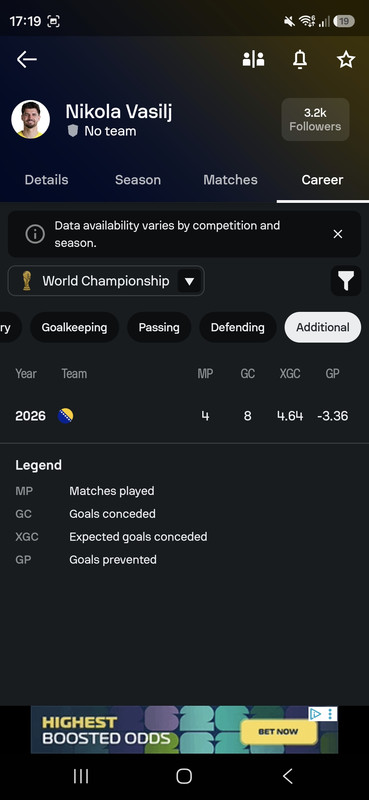The height and width of the screenshot is (800, 369).
Task: Tap the back arrow icon
Action: coord(27,60)
